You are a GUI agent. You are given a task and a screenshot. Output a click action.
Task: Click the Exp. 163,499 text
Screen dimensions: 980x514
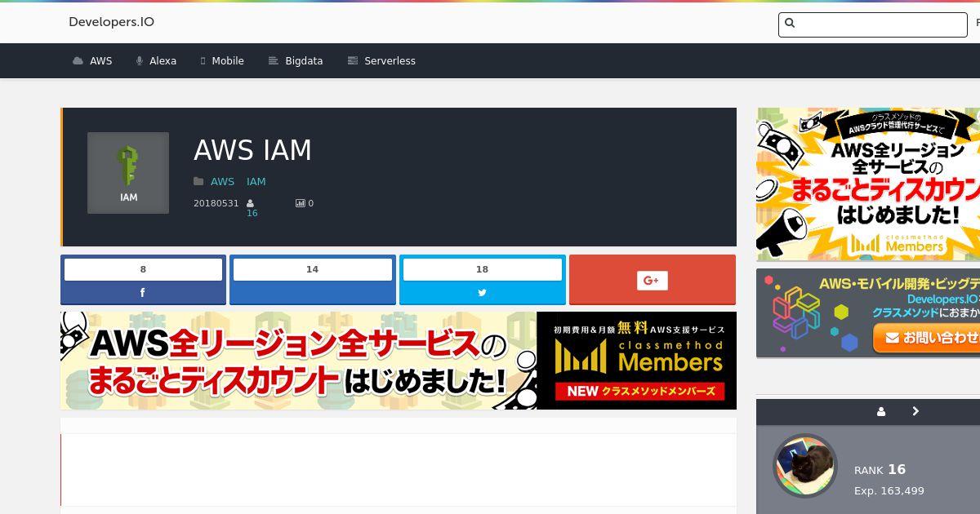tap(889, 491)
